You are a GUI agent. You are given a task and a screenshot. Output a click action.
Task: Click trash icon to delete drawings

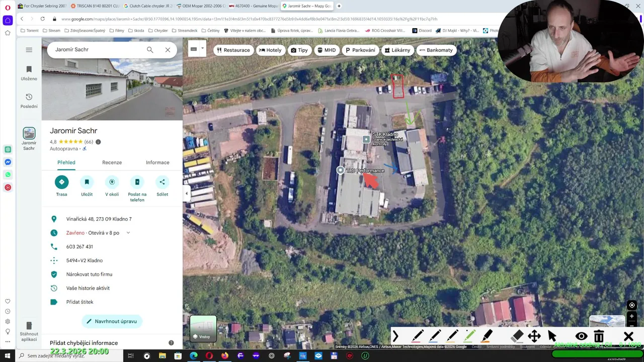(x=599, y=336)
